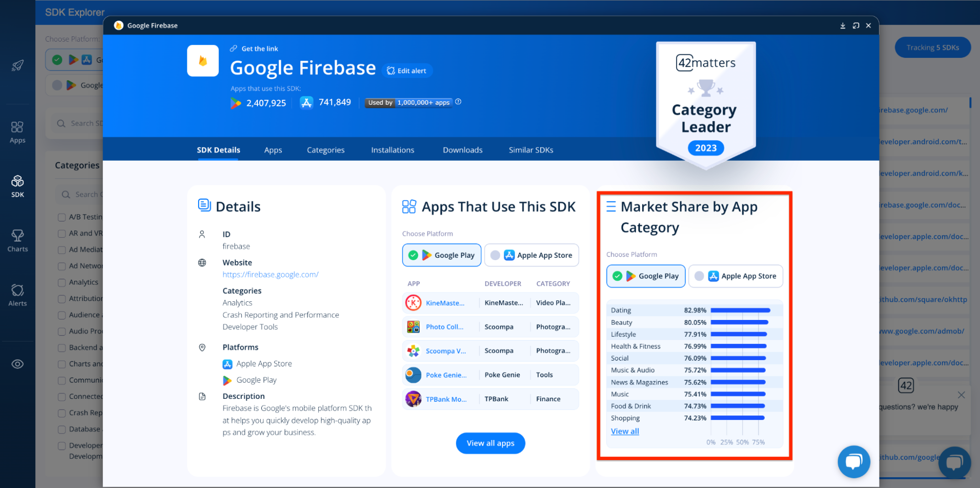Check the Crash Reporting category checkbox
Viewport: 980px width, 488px height.
62,413
